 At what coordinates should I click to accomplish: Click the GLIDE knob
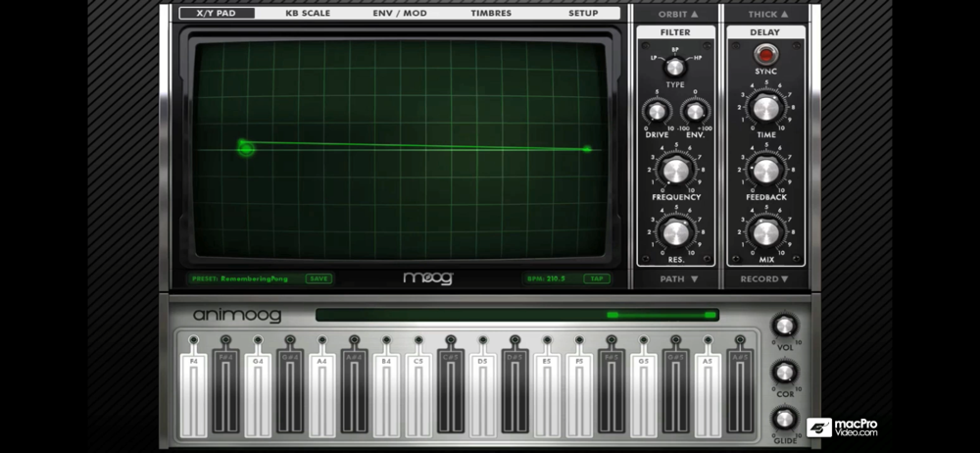pyautogui.click(x=784, y=419)
